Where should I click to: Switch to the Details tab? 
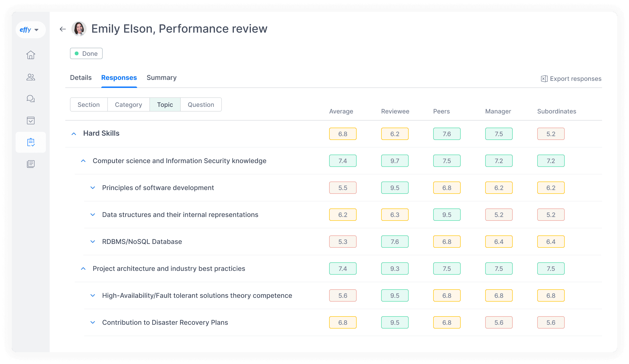81,78
